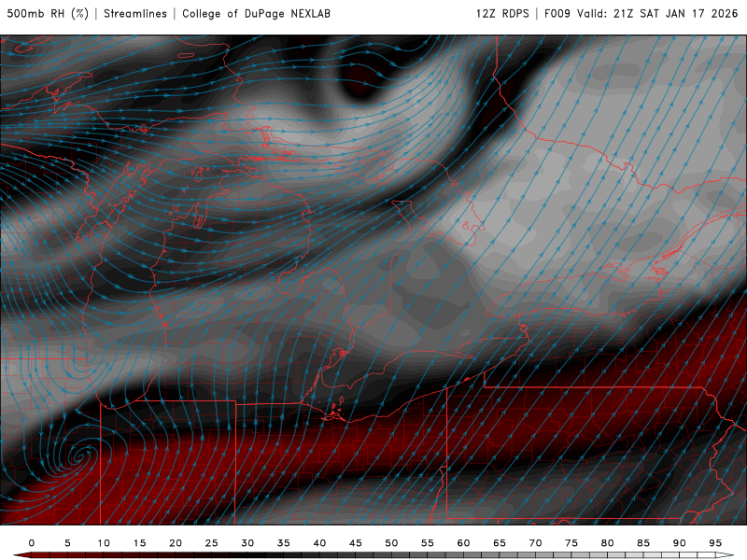Click the colorbar value '20'
The height and width of the screenshot is (560, 747).
176,543
